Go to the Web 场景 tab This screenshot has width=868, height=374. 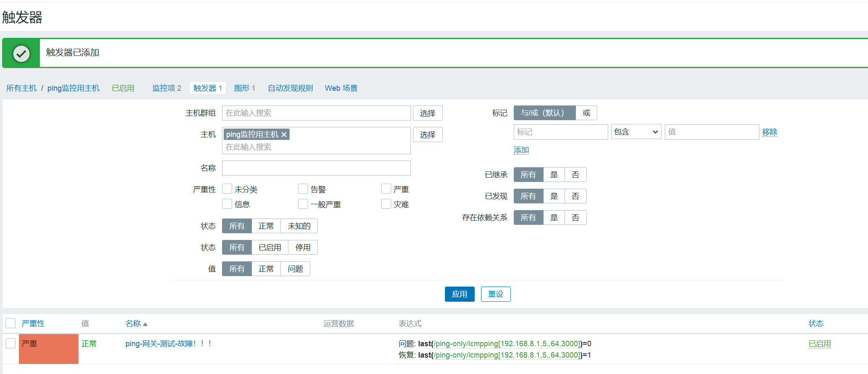341,88
